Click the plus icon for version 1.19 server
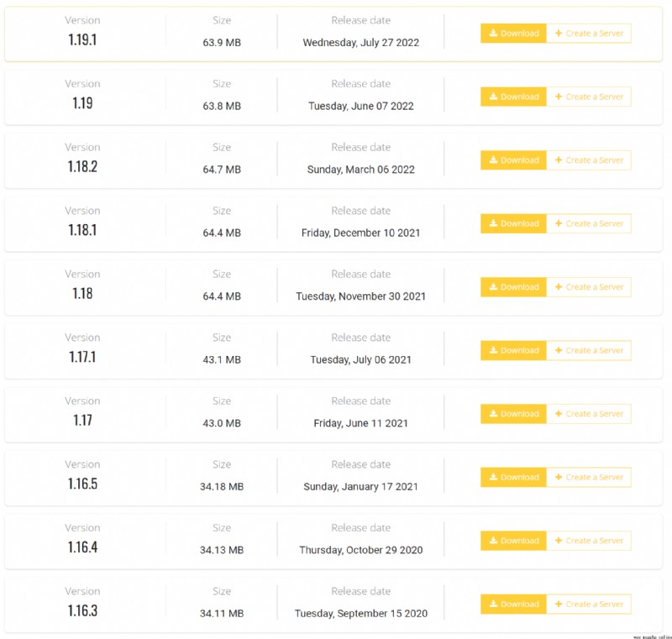Screen dimensions: 672x639 tap(559, 97)
